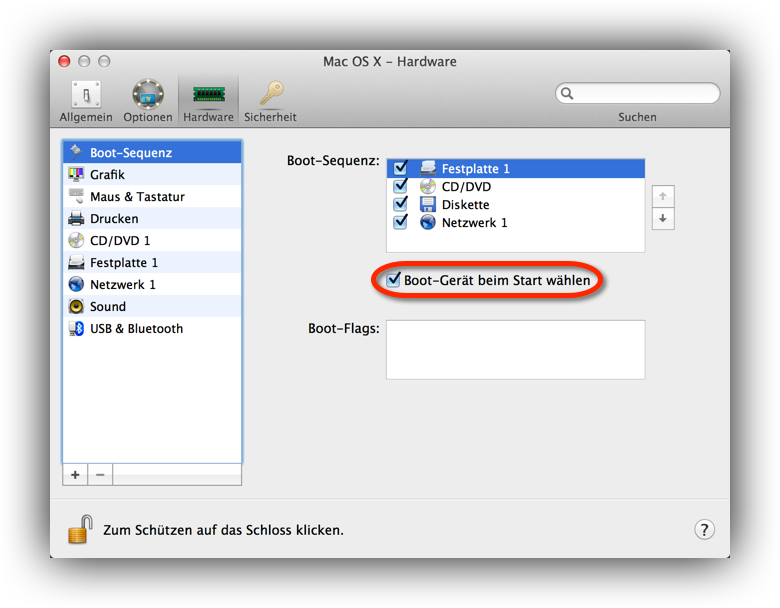Image resolution: width=780 pixels, height=608 pixels.
Task: Click the Sound speaker icon
Action: [76, 306]
